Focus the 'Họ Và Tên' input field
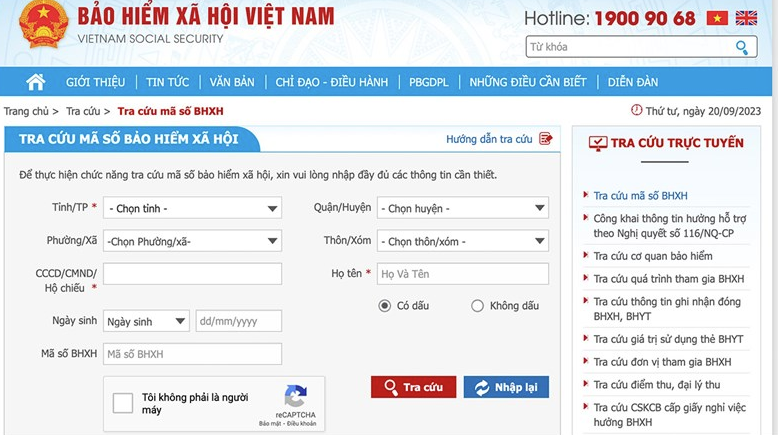This screenshot has width=778, height=435. (463, 274)
